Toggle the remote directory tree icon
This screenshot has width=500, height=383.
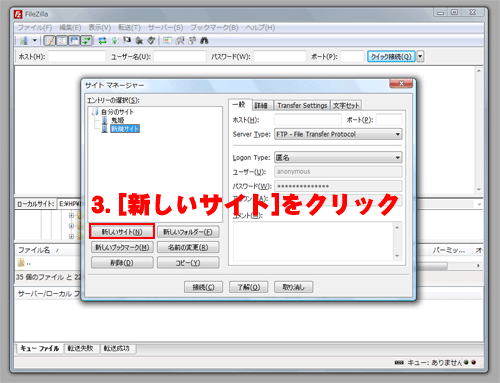(74, 41)
